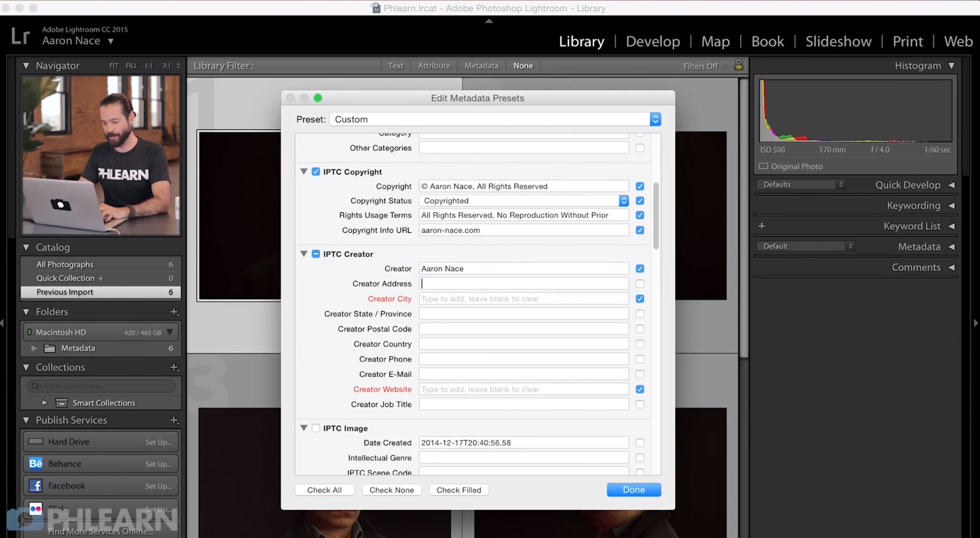Viewport: 980px width, 538px height.
Task: Select the Behance publish service icon
Action: pyautogui.click(x=35, y=464)
